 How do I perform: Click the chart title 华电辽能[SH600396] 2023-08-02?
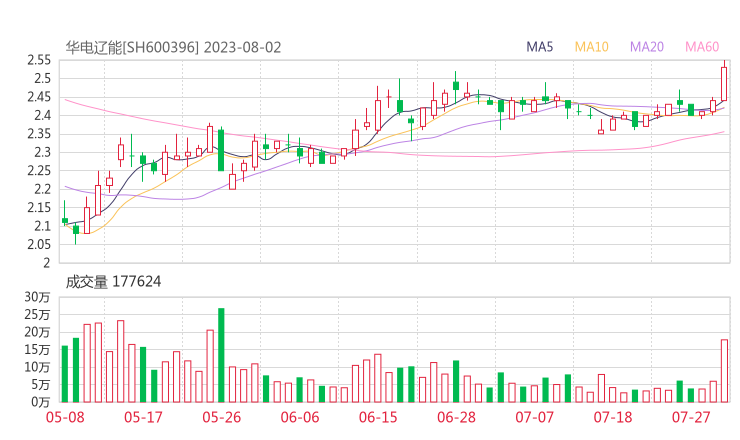173,47
